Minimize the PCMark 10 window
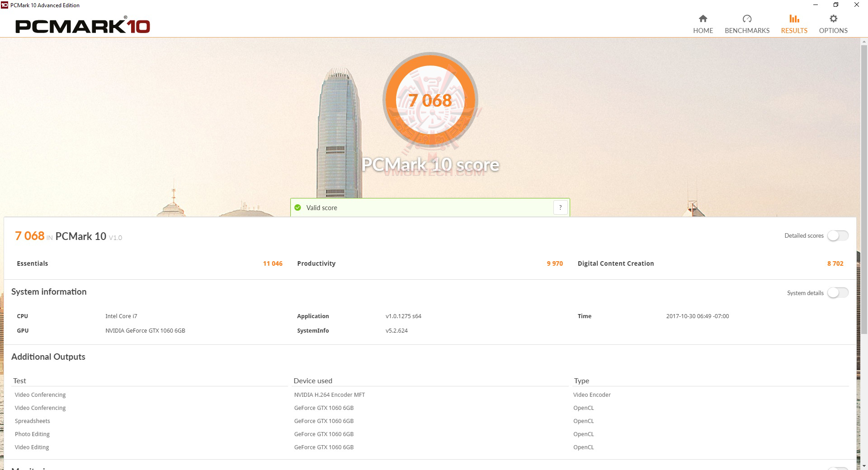The image size is (868, 470). (x=816, y=5)
